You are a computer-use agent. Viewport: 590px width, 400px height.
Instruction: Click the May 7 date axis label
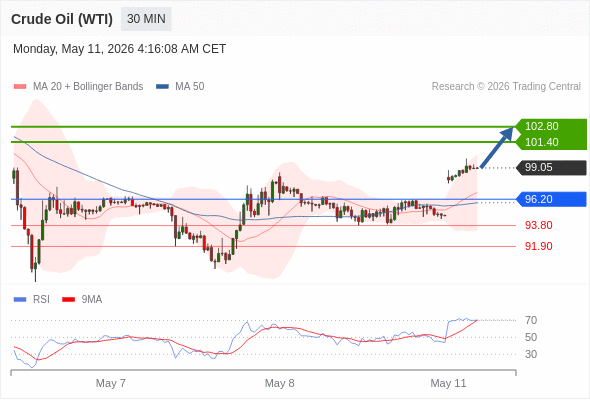(111, 383)
